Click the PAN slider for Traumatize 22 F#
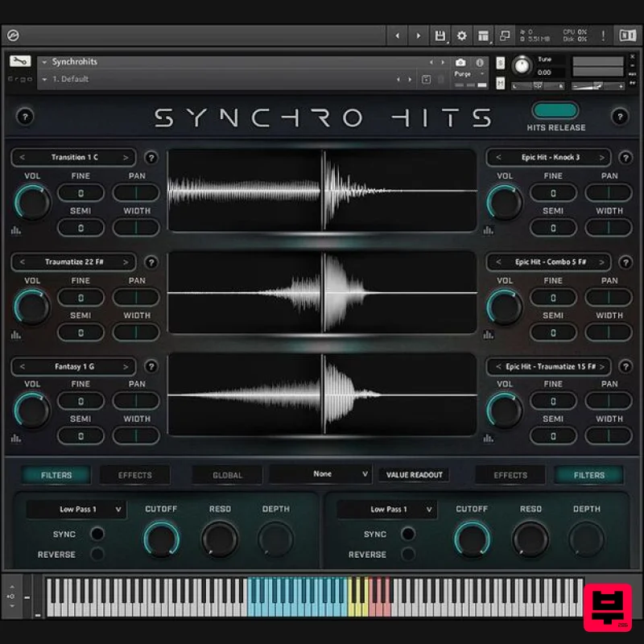 [136, 297]
